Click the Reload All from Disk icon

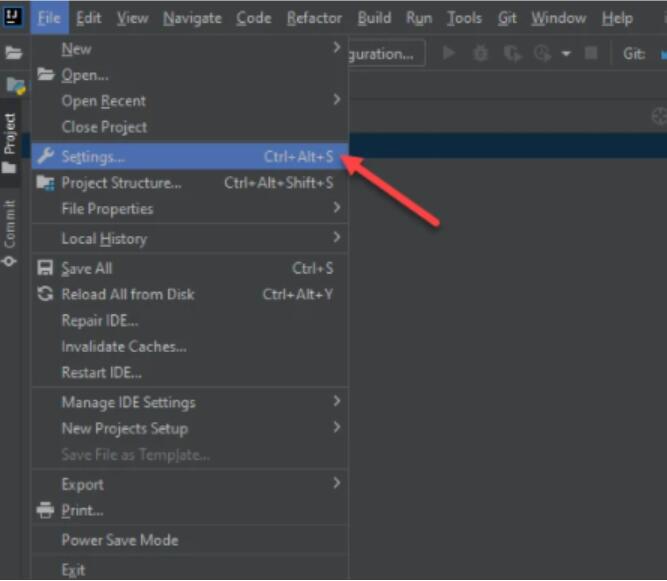pos(45,294)
